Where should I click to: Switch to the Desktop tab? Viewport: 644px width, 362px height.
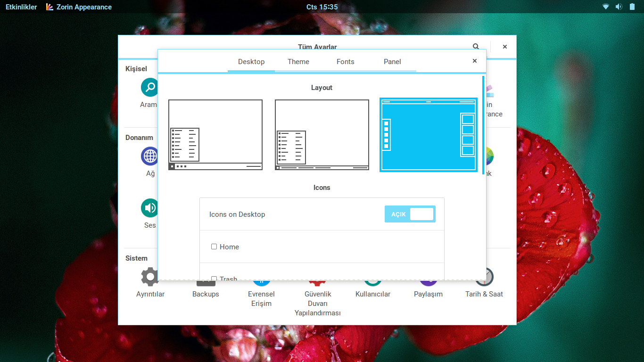(251, 62)
